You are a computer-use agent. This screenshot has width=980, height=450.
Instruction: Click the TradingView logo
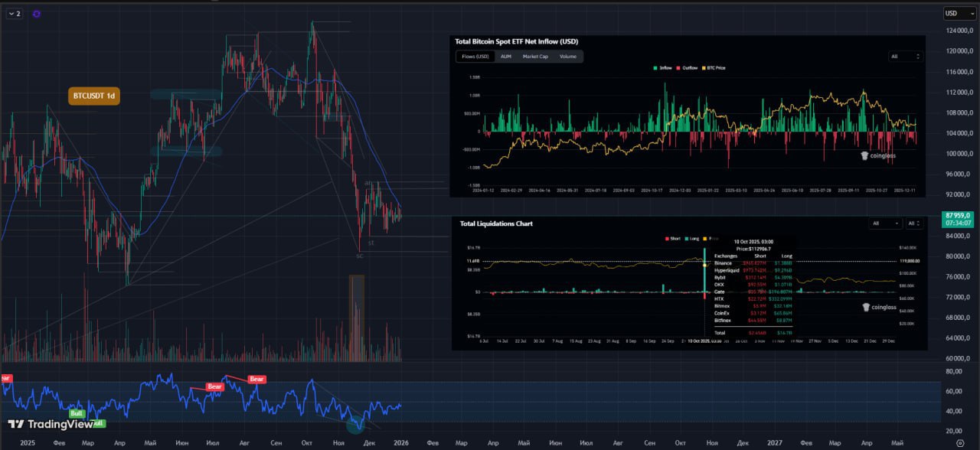click(51, 424)
